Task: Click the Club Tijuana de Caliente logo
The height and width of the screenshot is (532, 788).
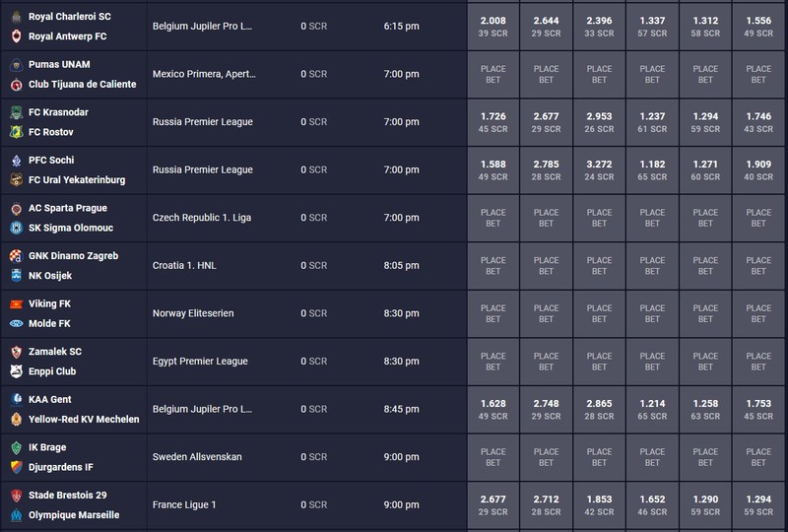Action: point(16,84)
